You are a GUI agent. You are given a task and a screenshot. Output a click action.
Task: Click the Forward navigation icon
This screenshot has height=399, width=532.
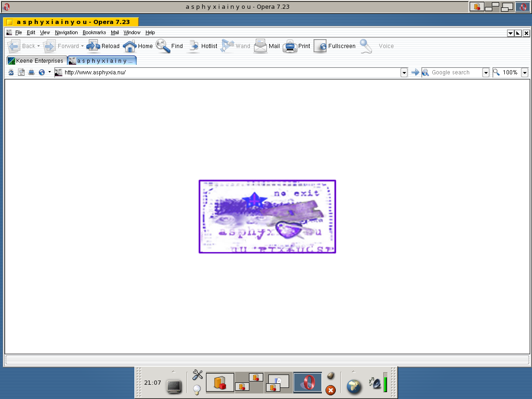[49, 46]
